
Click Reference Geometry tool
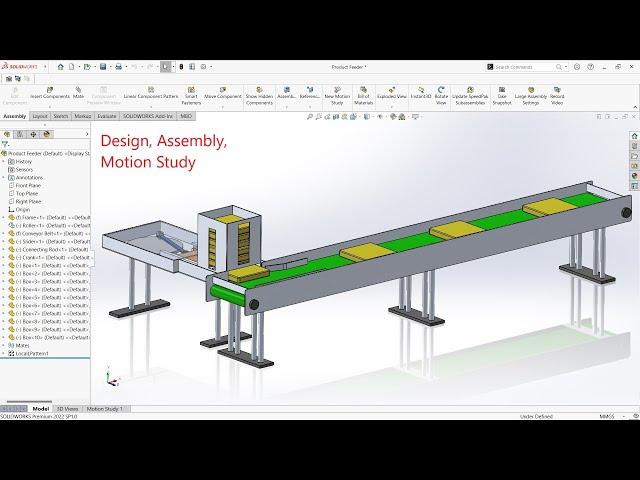coord(310,93)
